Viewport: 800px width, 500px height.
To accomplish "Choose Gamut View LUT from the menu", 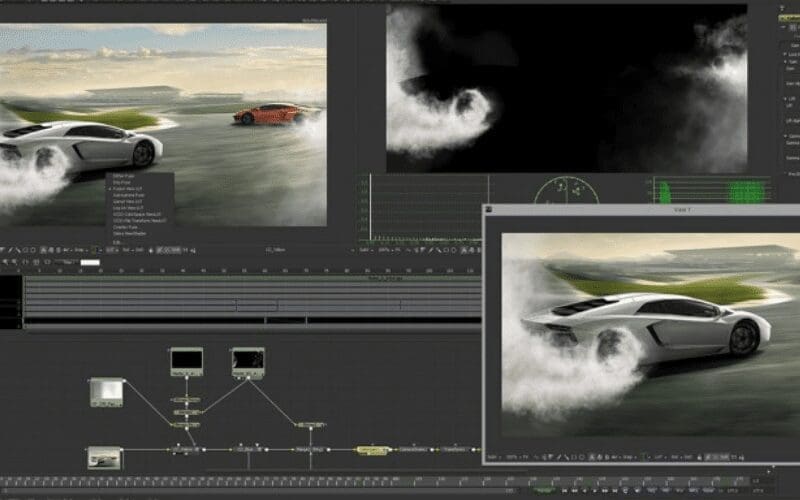I will pyautogui.click(x=127, y=202).
